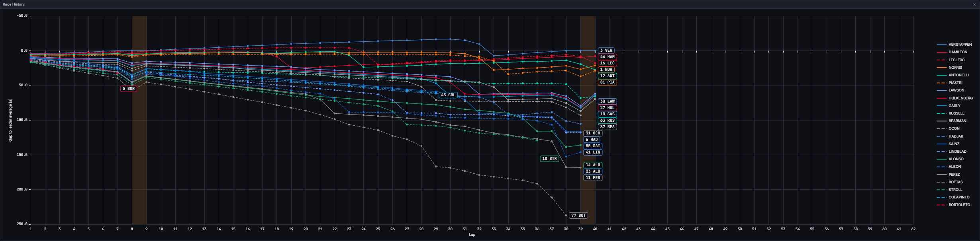
Task: Click OCON in the legend
Action: click(x=948, y=128)
